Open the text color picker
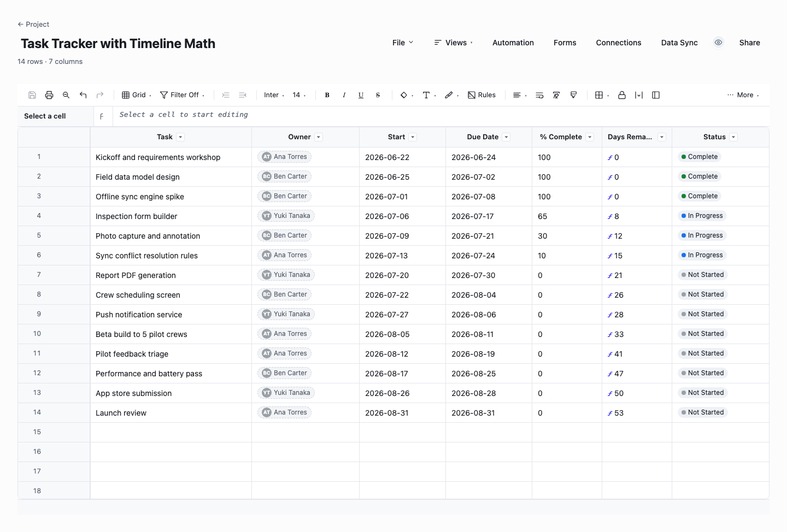The image size is (787, 532). pos(429,95)
